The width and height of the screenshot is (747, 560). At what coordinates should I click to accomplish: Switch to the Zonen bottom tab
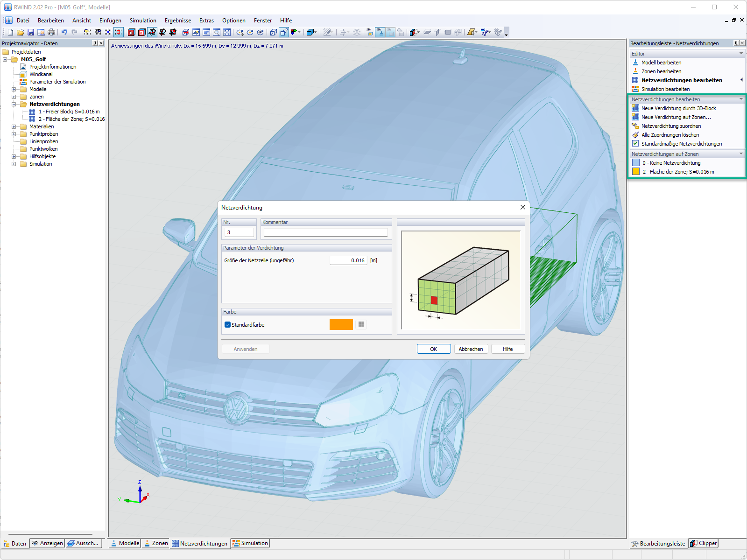(156, 543)
